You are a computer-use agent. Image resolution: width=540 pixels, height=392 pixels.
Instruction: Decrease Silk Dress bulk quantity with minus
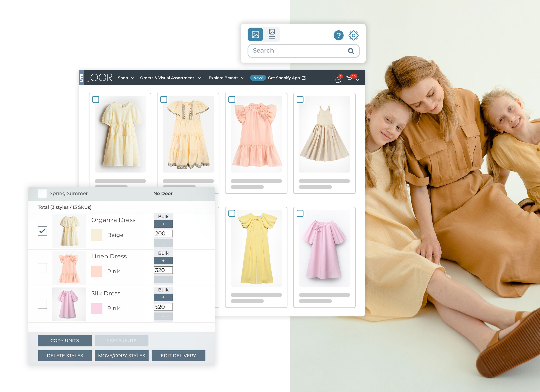(163, 316)
